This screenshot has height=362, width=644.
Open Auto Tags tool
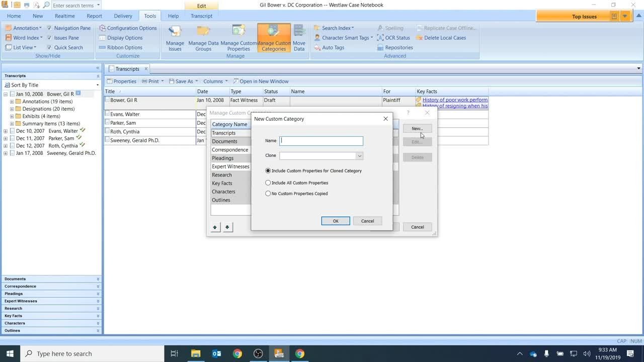333,48
